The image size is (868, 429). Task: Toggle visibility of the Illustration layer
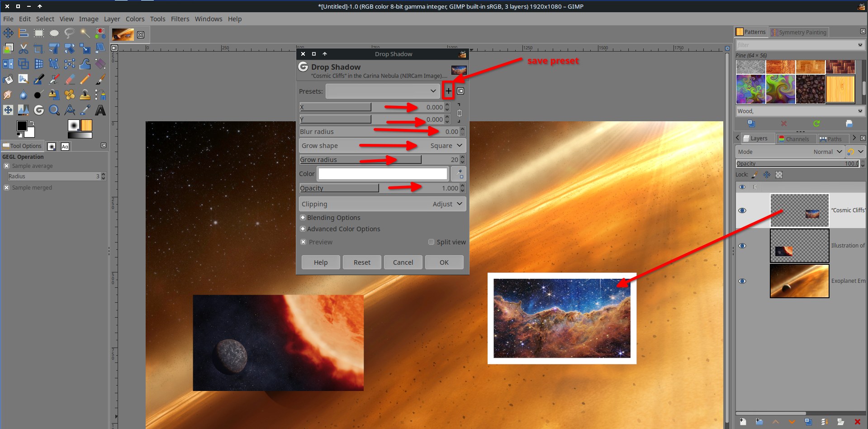click(x=742, y=246)
